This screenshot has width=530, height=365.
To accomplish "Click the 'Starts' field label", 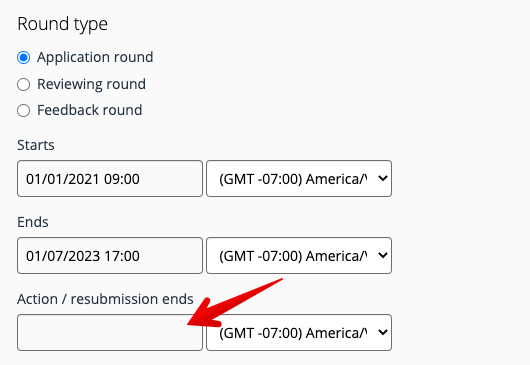I will [x=36, y=145].
